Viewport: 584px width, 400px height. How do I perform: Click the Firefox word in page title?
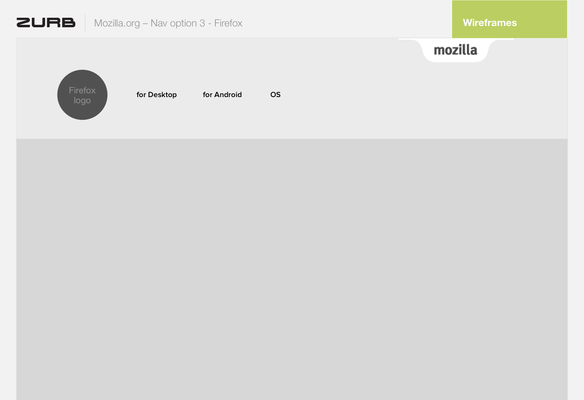tap(228, 23)
